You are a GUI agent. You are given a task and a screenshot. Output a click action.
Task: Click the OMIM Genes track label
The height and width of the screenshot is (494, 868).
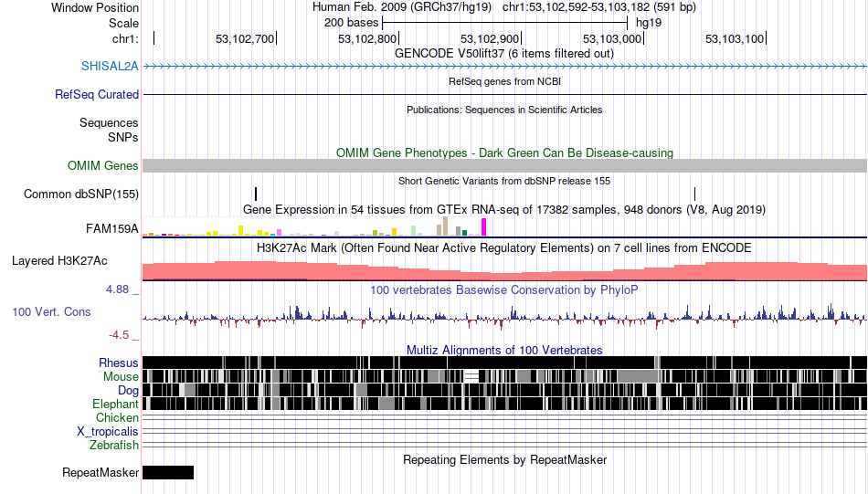click(x=103, y=166)
